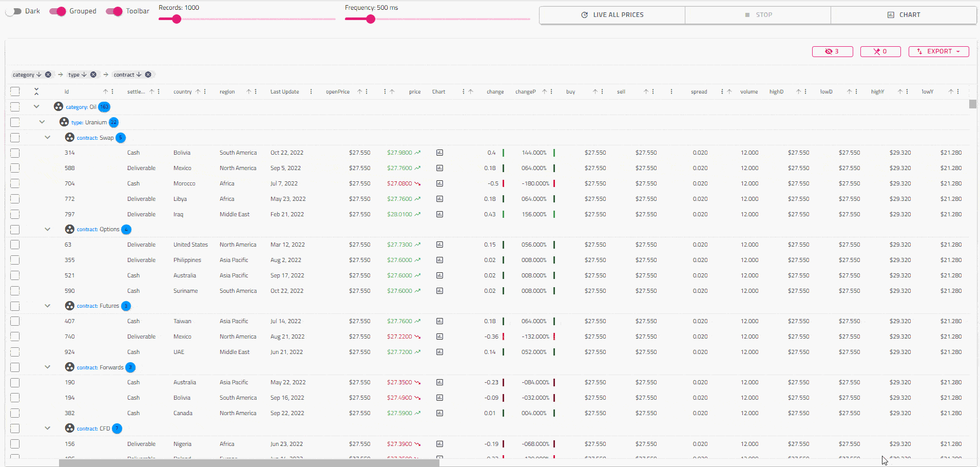The image size is (980, 467).
Task: Sort by the highY column arrow
Action: (900, 91)
